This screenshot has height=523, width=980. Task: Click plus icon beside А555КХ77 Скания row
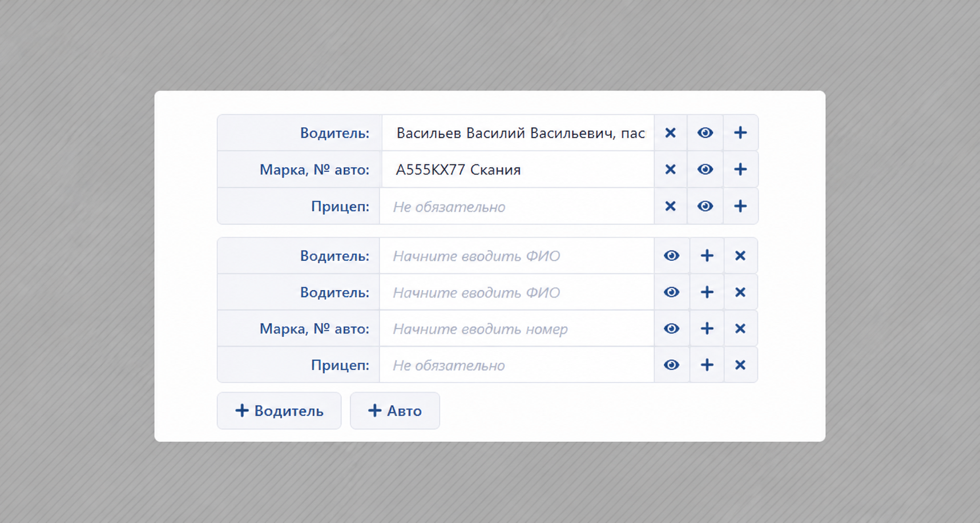741,170
